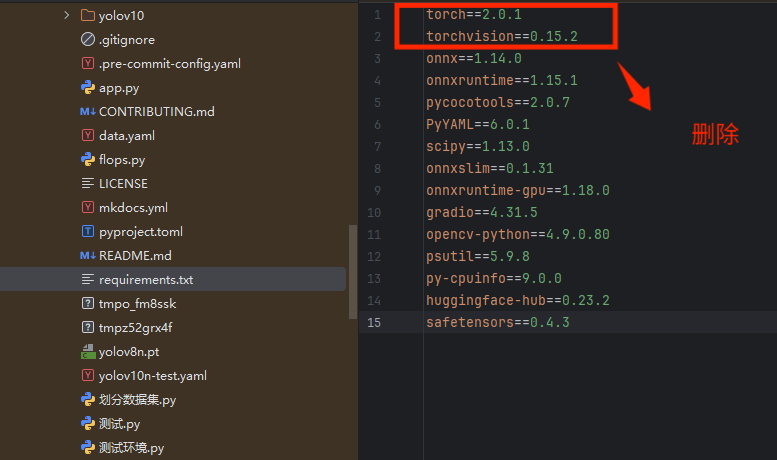Click the psutil==5.9.8 line
The height and width of the screenshot is (460, 777).
point(478,256)
